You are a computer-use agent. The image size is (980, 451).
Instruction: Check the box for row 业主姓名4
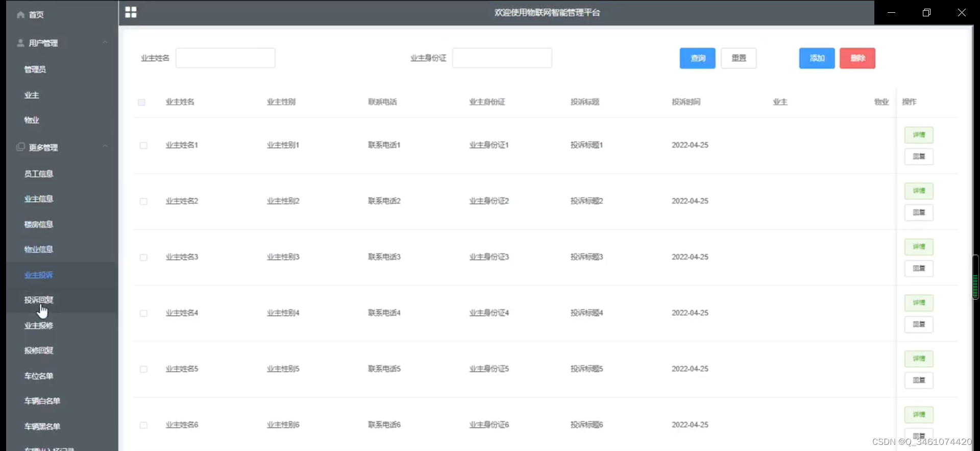pyautogui.click(x=143, y=313)
